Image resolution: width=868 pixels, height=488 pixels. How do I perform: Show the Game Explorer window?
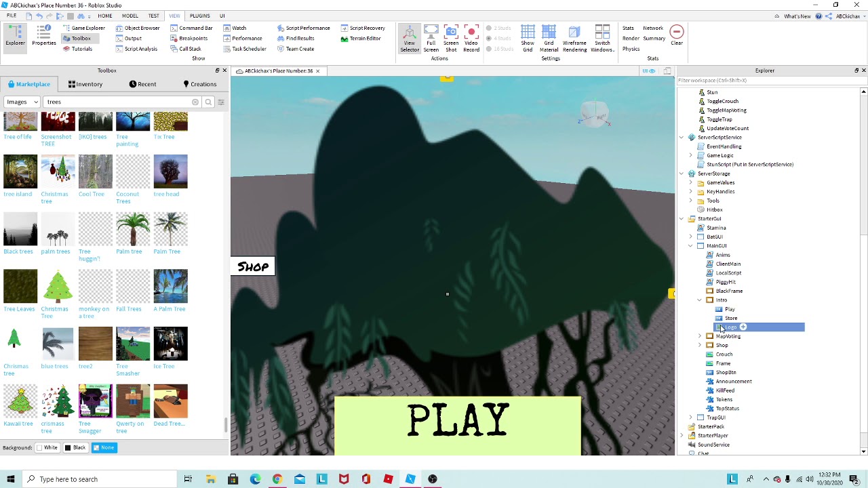point(83,28)
